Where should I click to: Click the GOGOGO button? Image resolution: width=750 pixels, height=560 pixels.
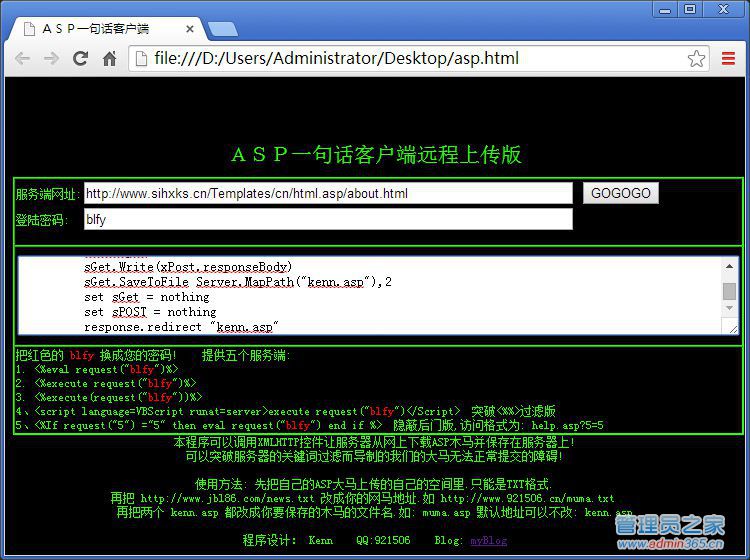click(x=620, y=193)
